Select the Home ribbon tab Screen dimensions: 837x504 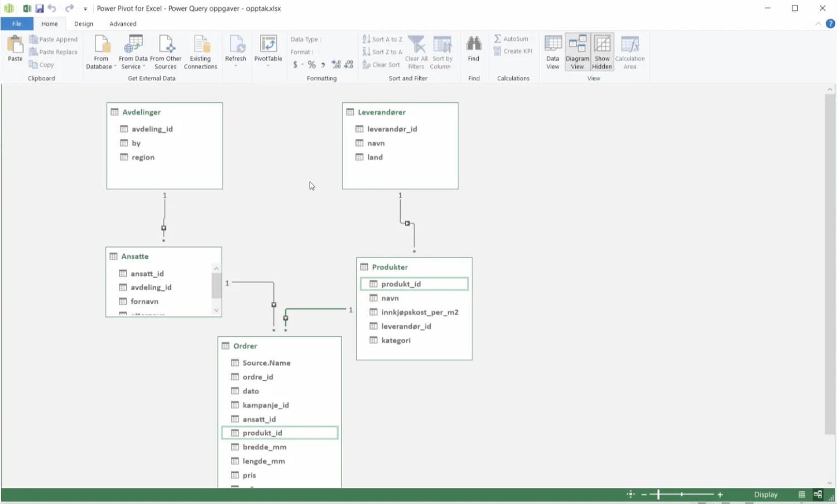pos(50,24)
